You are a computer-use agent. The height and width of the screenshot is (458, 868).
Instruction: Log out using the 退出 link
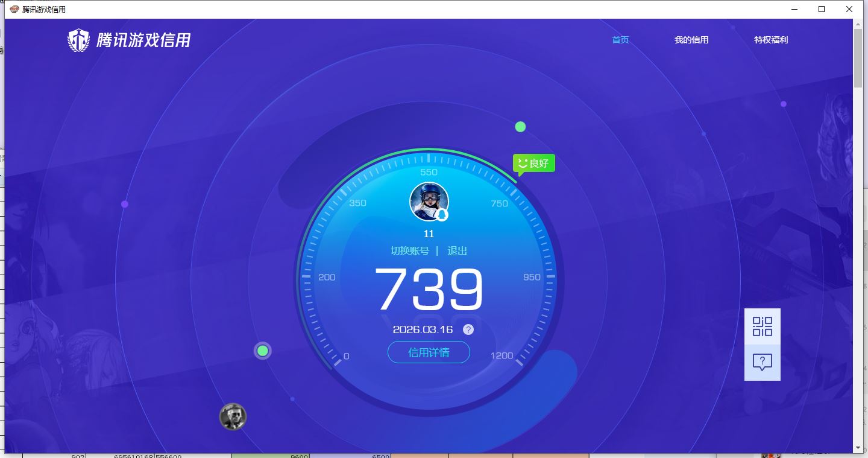pos(457,251)
